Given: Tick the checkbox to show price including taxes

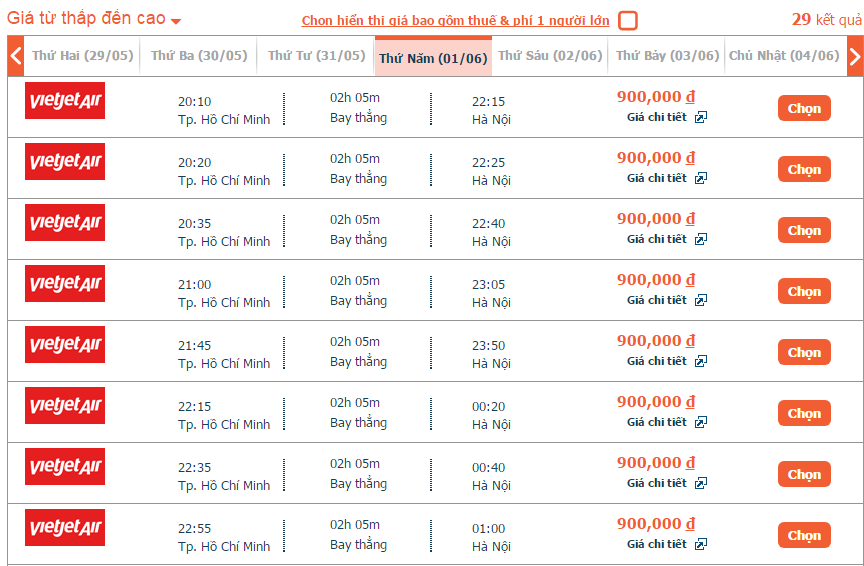Looking at the screenshot, I should [628, 20].
